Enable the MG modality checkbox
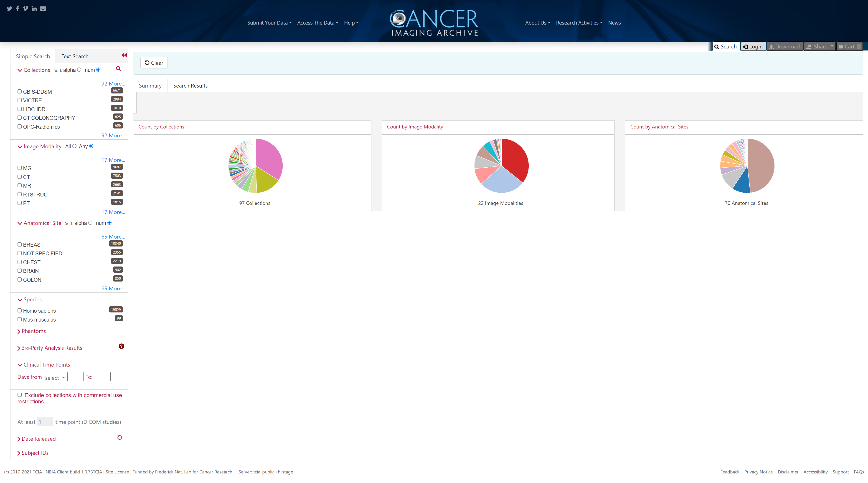Image resolution: width=868 pixels, height=483 pixels. 20,168
